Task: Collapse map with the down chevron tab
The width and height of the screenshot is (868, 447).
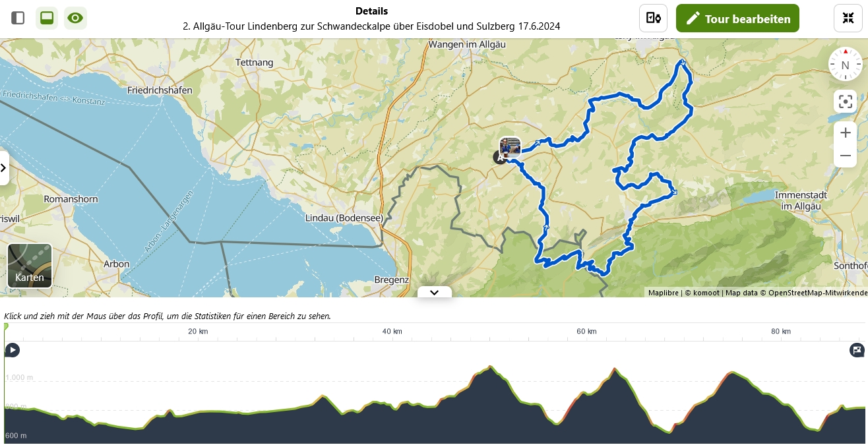Action: point(434,292)
